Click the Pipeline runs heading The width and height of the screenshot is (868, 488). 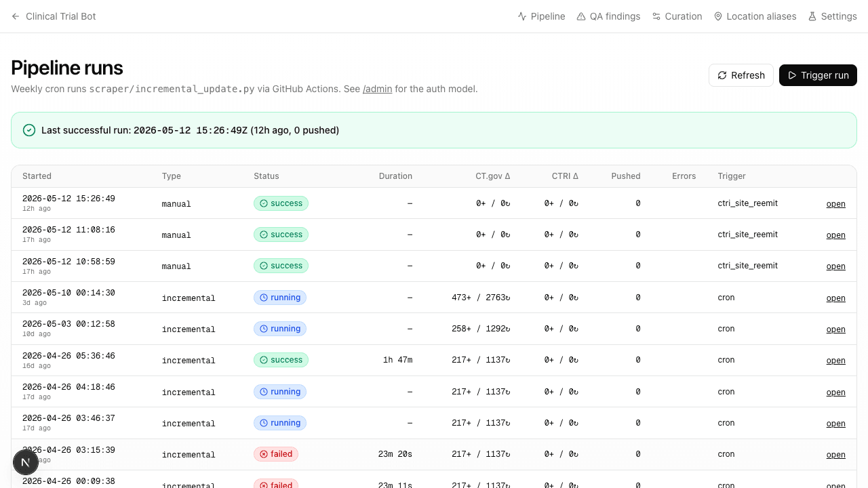click(x=67, y=68)
